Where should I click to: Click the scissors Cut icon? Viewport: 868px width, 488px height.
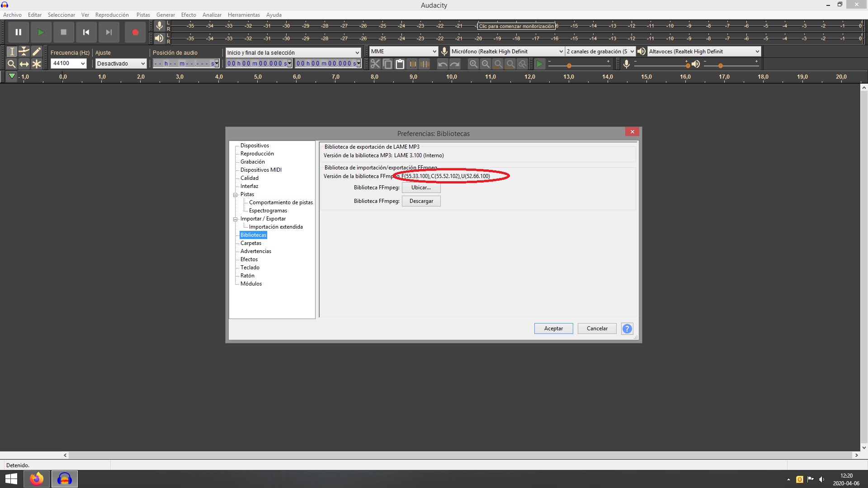375,64
